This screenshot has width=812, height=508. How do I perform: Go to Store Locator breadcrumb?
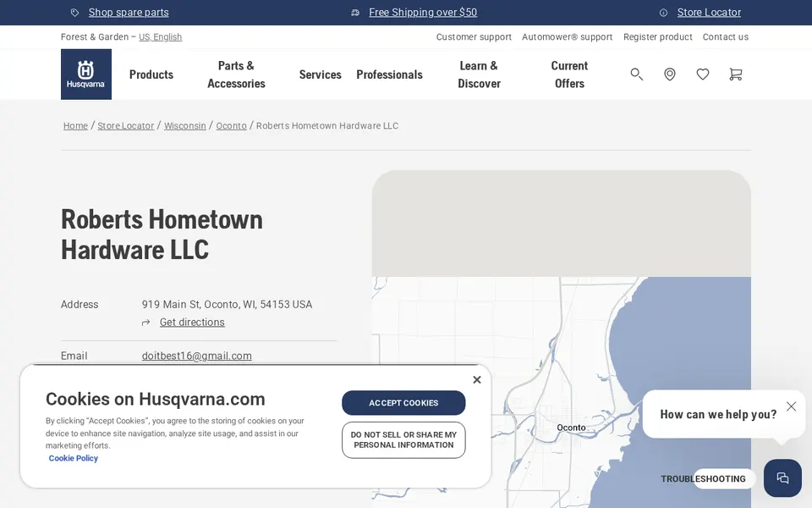tap(126, 125)
